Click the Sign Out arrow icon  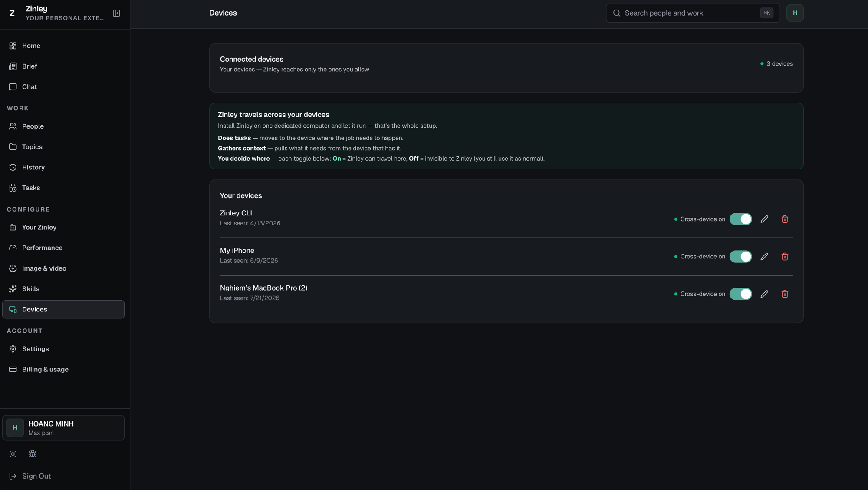pyautogui.click(x=13, y=476)
